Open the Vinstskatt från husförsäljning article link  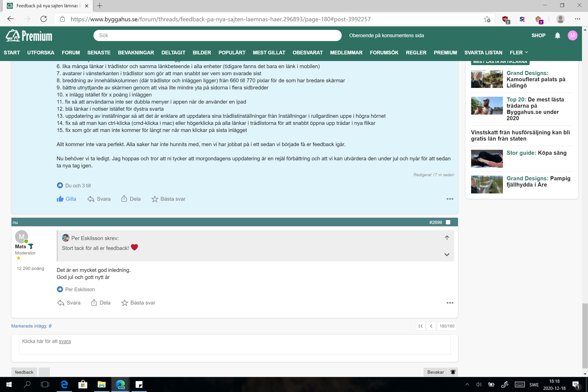click(x=520, y=136)
